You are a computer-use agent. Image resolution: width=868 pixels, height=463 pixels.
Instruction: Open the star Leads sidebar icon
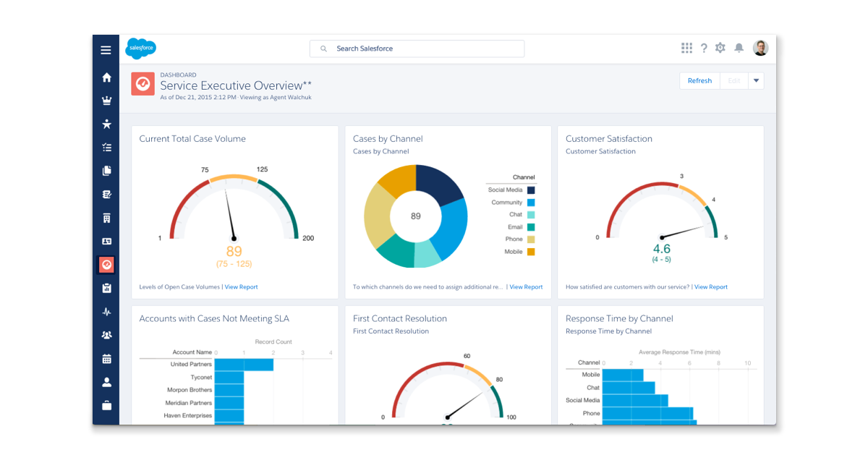(x=106, y=124)
